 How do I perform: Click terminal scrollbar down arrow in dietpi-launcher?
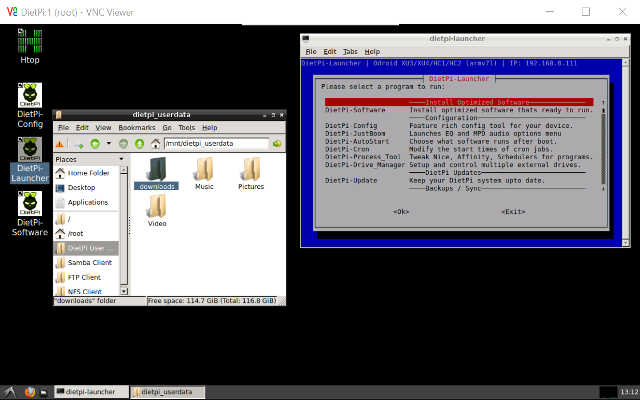625,243
